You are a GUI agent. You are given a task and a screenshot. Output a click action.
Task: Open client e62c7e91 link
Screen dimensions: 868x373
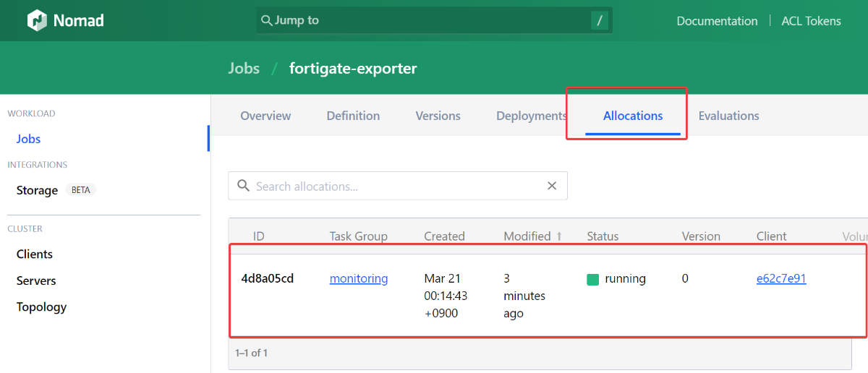[781, 278]
